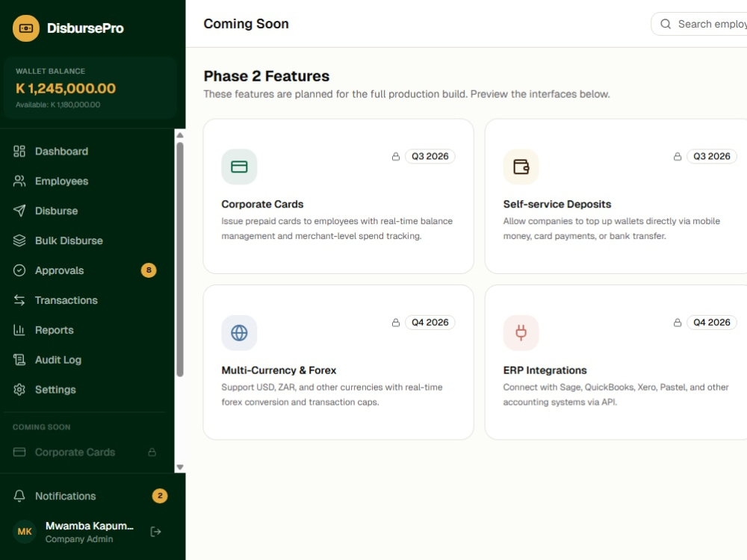Click the sidebar scroll down arrow

[180, 467]
